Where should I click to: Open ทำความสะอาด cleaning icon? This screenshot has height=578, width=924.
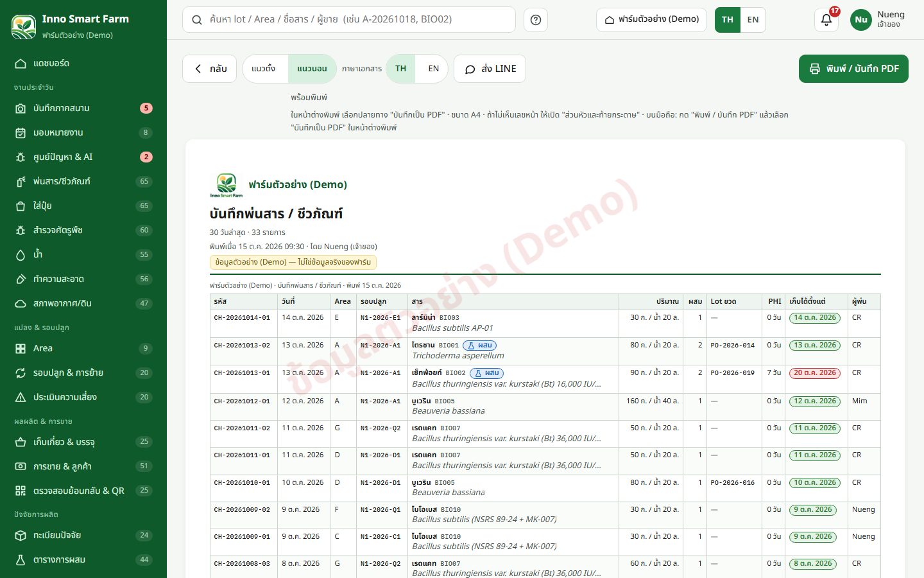(21, 279)
